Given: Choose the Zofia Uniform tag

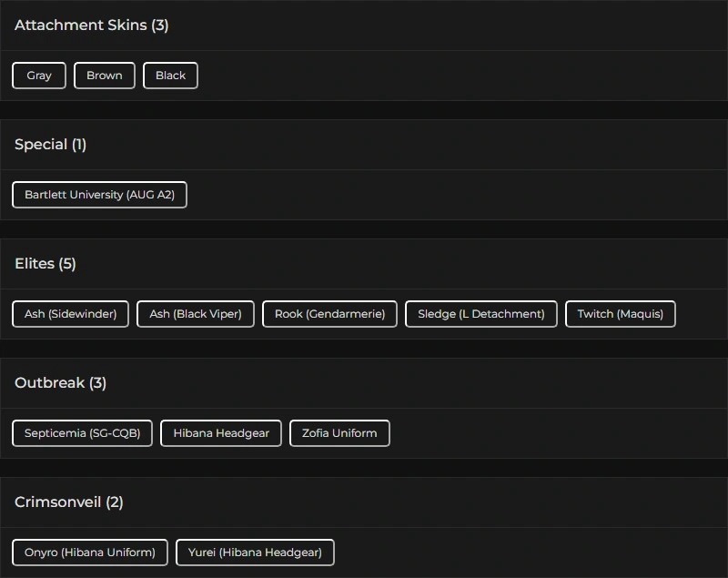Looking at the screenshot, I should (339, 433).
